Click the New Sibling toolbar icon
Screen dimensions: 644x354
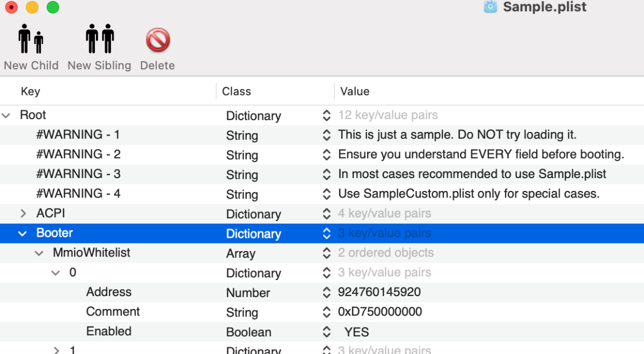[x=99, y=39]
